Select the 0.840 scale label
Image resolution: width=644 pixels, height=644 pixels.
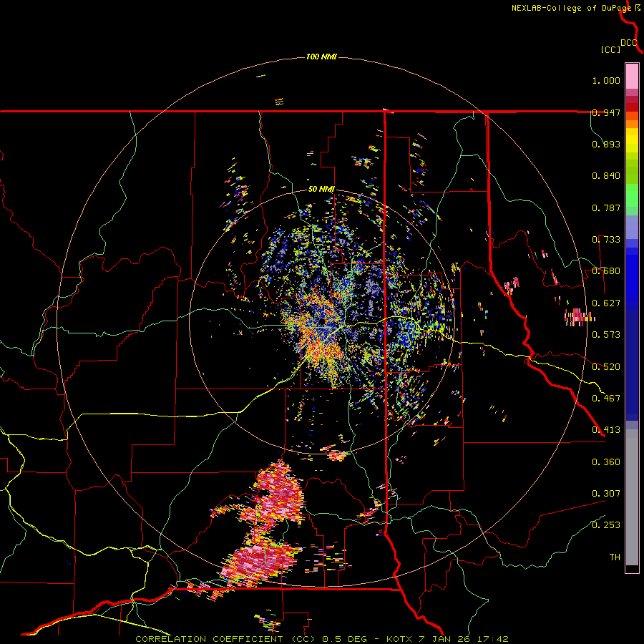click(x=606, y=176)
